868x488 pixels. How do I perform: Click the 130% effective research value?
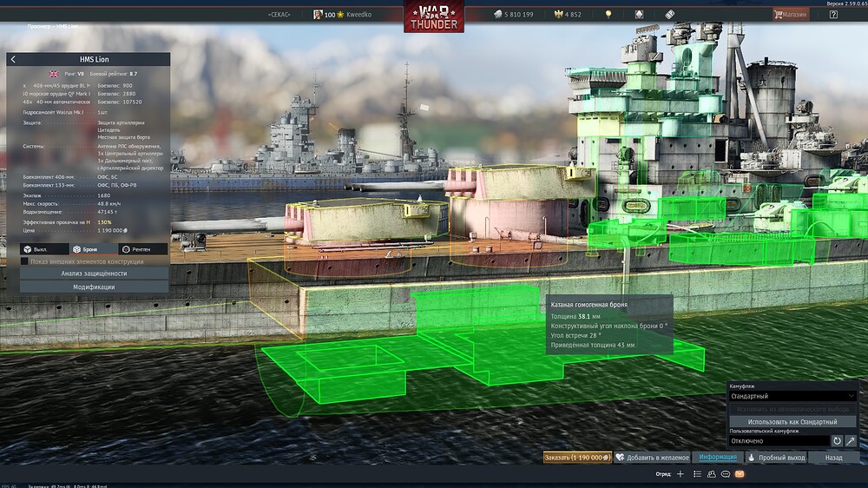click(104, 222)
